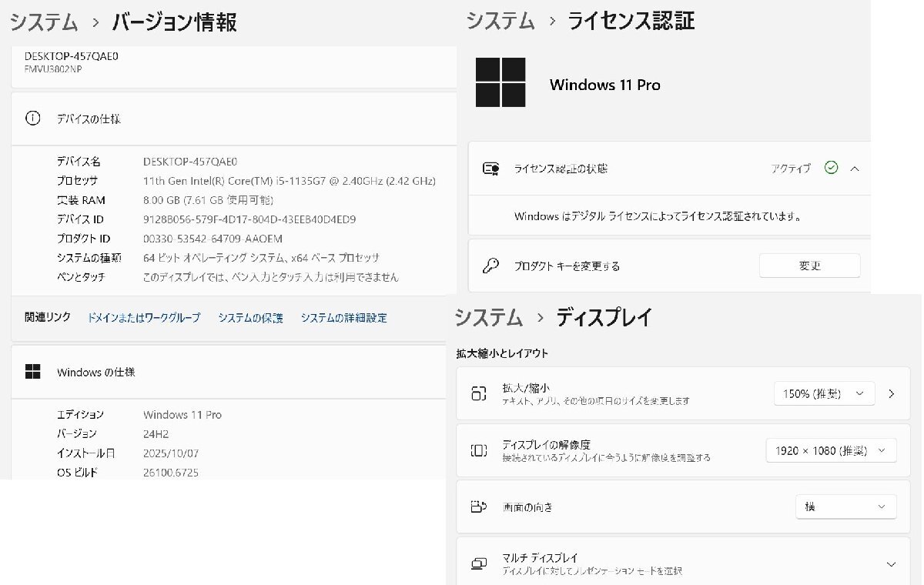Image resolution: width=924 pixels, height=585 pixels.
Task: Click the ペンとタッチ description text
Action: pyautogui.click(x=271, y=277)
